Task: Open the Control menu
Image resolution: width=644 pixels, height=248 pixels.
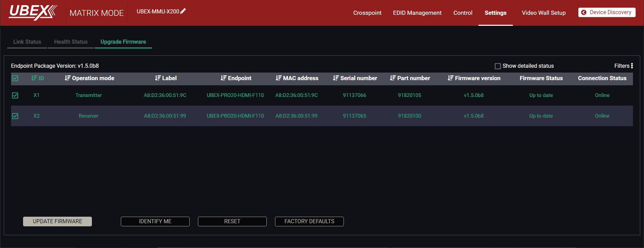Action: [463, 13]
